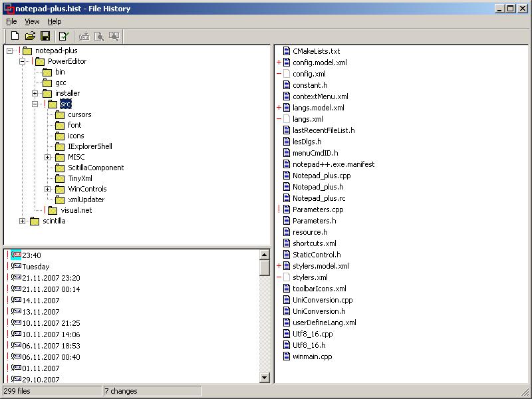The width and height of the screenshot is (532, 399).
Task: Open the View menu
Action: [x=32, y=21]
